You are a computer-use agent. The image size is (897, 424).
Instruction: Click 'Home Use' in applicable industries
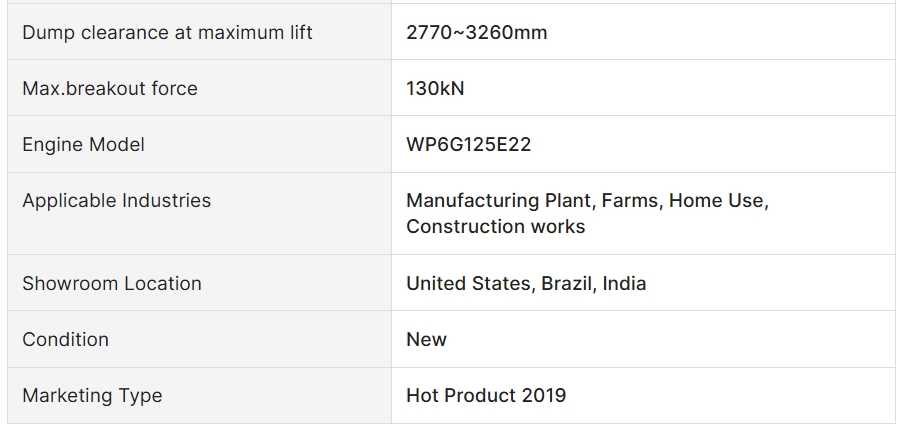point(716,201)
